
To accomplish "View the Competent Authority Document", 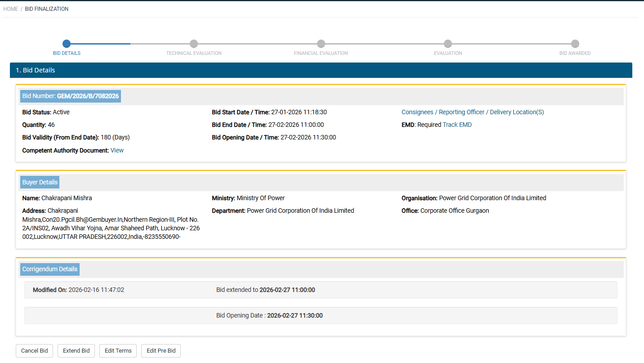I will [x=117, y=151].
